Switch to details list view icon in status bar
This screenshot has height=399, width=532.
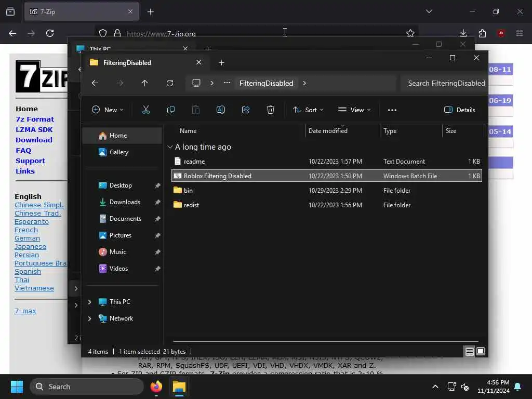pyautogui.click(x=469, y=352)
